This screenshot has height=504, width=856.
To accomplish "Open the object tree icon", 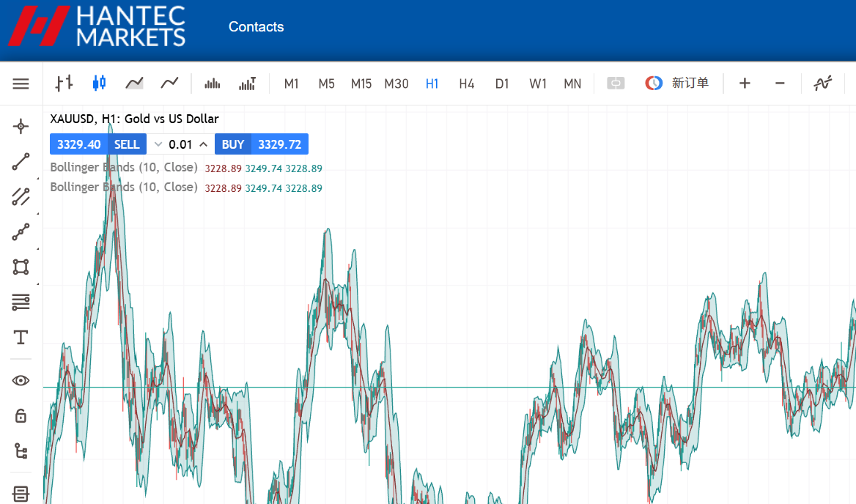I will click(21, 451).
